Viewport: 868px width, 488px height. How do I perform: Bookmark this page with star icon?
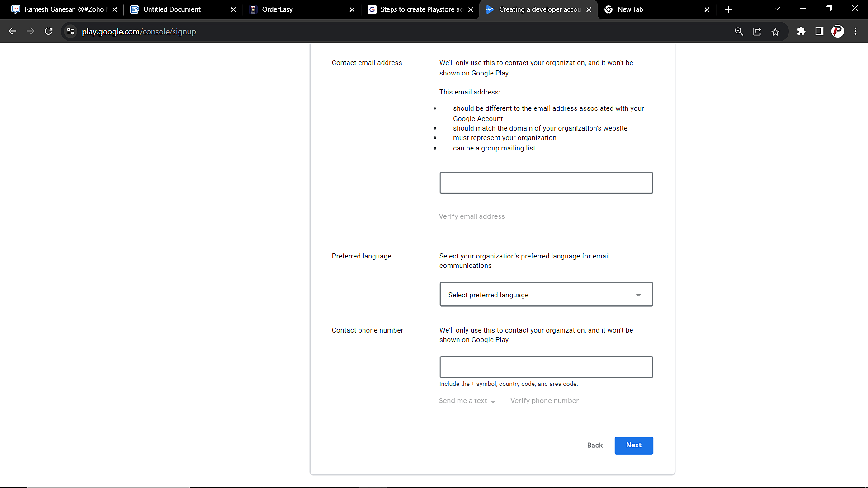775,31
